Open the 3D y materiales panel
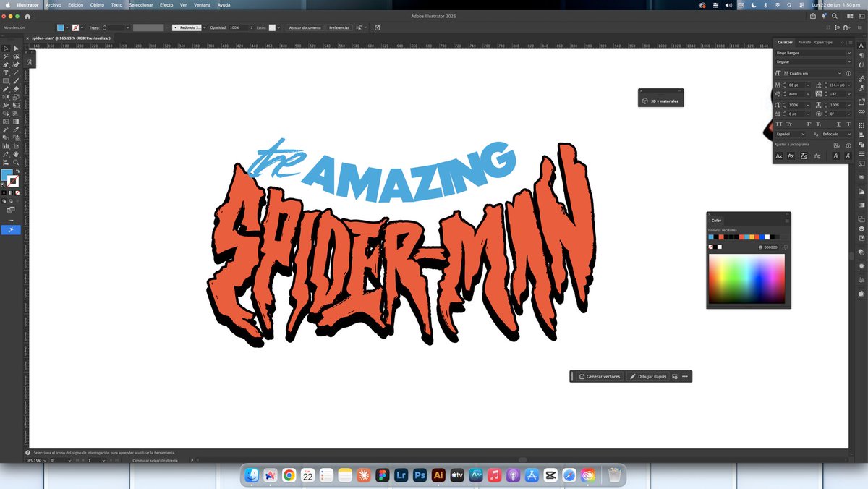The image size is (868, 489). [x=660, y=101]
